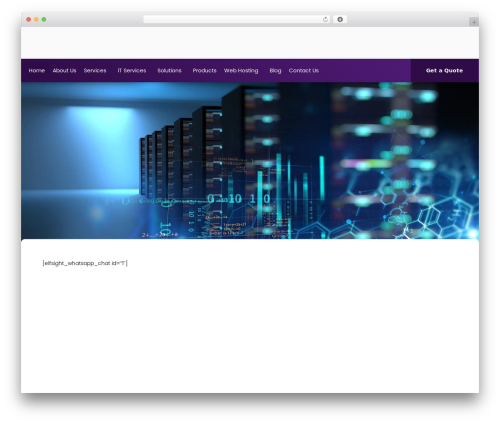Select the Solutions menu item

click(x=169, y=70)
